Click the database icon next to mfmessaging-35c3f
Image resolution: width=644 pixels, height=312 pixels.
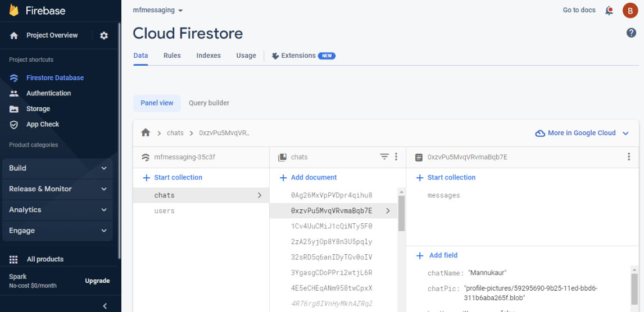145,157
